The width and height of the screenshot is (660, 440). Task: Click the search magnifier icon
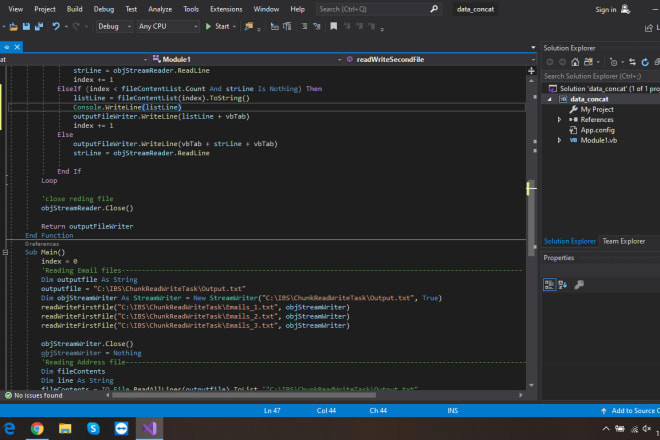coord(434,9)
